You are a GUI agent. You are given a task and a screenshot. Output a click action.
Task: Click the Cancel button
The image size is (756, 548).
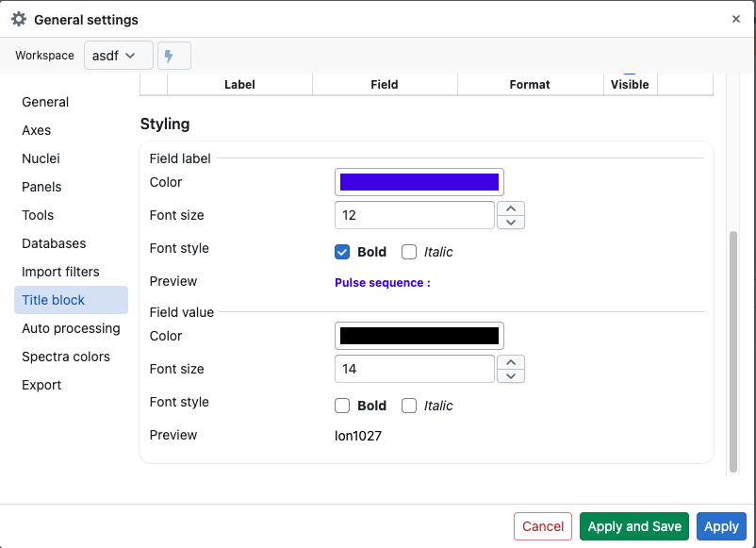click(x=543, y=526)
